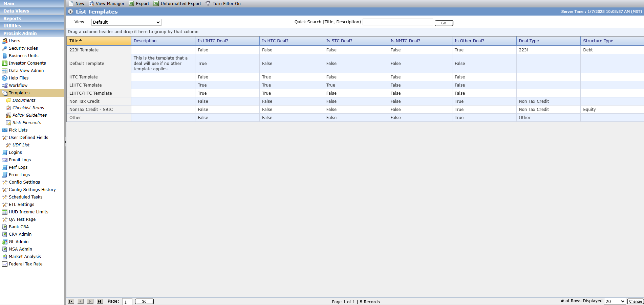This screenshot has height=305, width=644.
Task: Open Error Logs sidebar item
Action: point(19,175)
